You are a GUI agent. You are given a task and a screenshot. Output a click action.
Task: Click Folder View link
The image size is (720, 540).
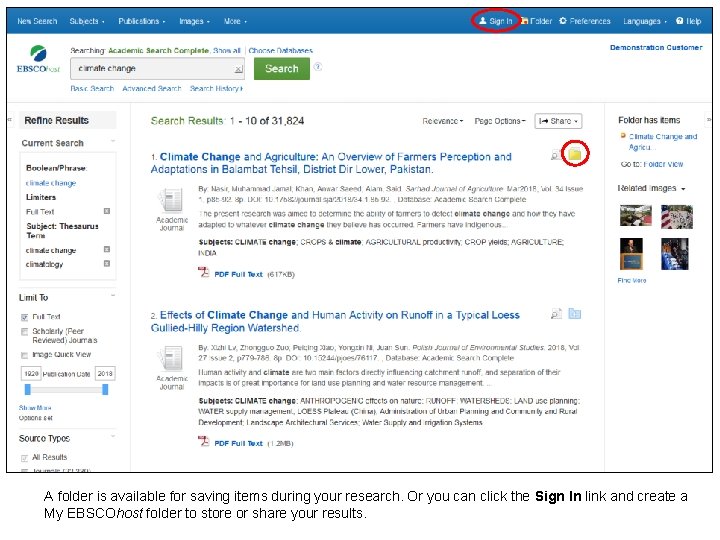tap(663, 164)
